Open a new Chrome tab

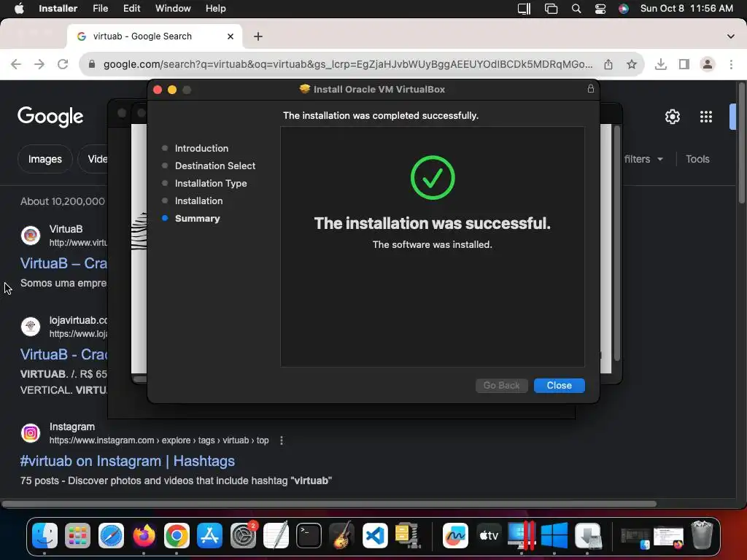[x=258, y=36]
